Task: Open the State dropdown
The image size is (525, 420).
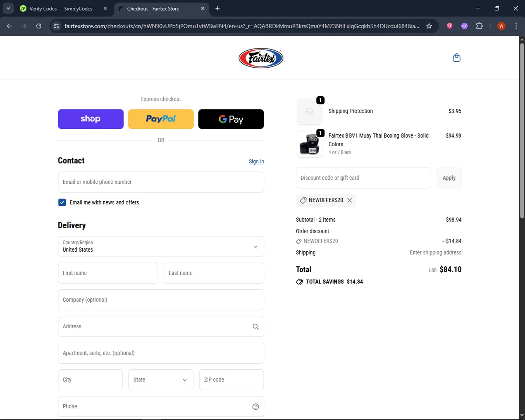Action: click(x=161, y=380)
